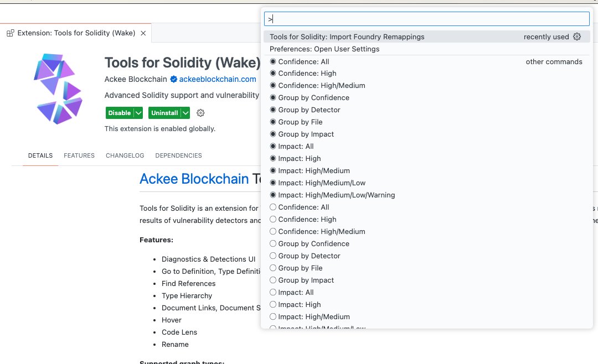Click the Tools for Solidity (Wake) title
Viewport: 598px width, 364px height.
click(182, 63)
